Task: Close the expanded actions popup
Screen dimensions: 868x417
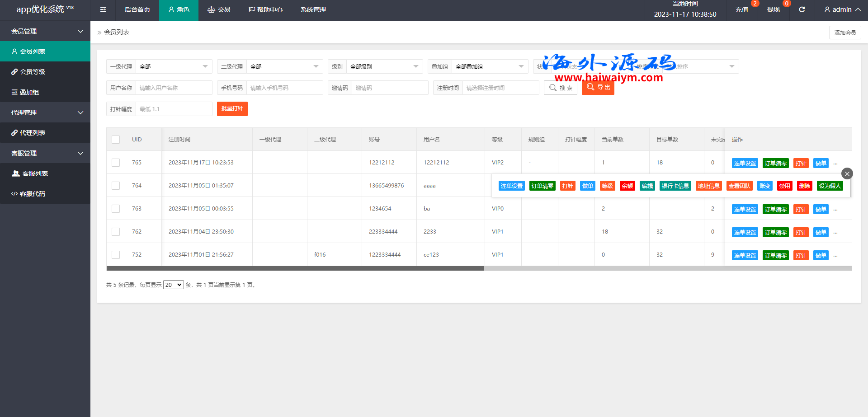Action: coord(847,173)
